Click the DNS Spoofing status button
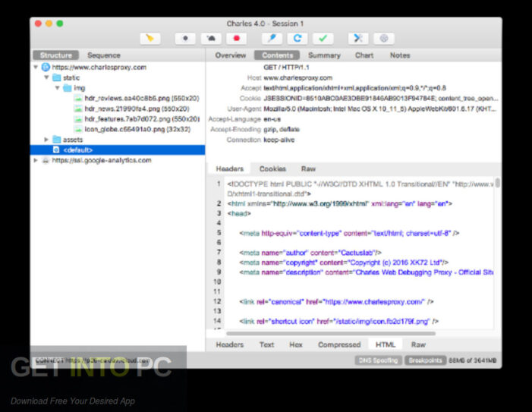Screen dimensions: 532x412 (378, 360)
